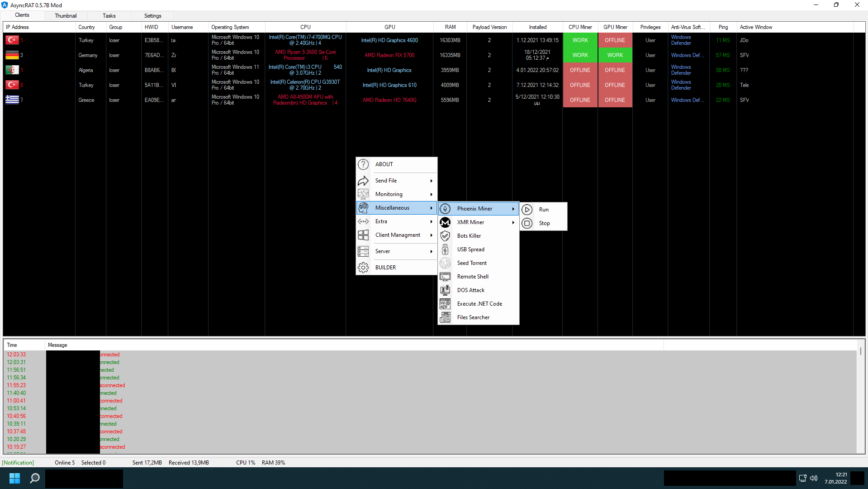868x489 pixels.
Task: Switch to the Thumbnail tab
Action: click(x=66, y=16)
